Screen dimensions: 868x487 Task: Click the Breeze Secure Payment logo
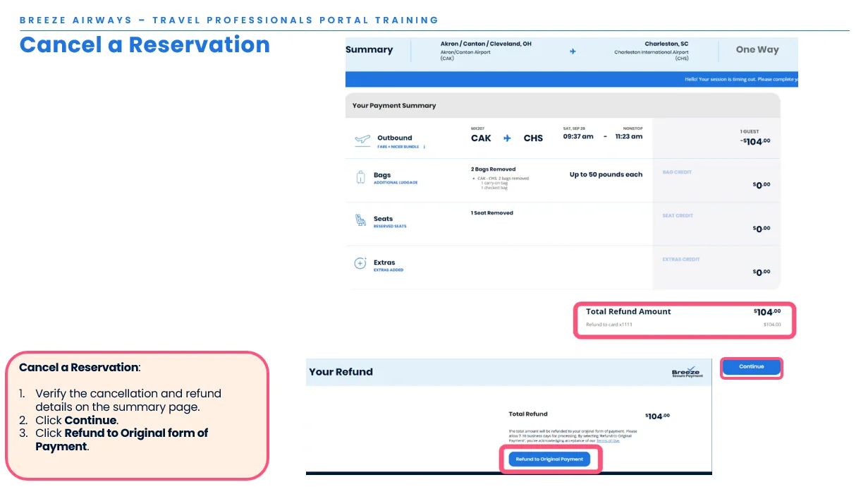click(687, 371)
